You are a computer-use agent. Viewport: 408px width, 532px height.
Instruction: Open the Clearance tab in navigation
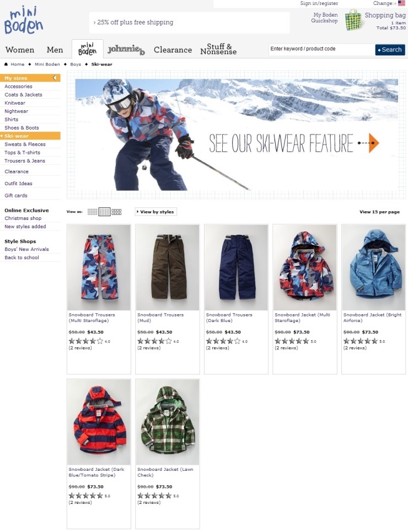[x=173, y=50]
